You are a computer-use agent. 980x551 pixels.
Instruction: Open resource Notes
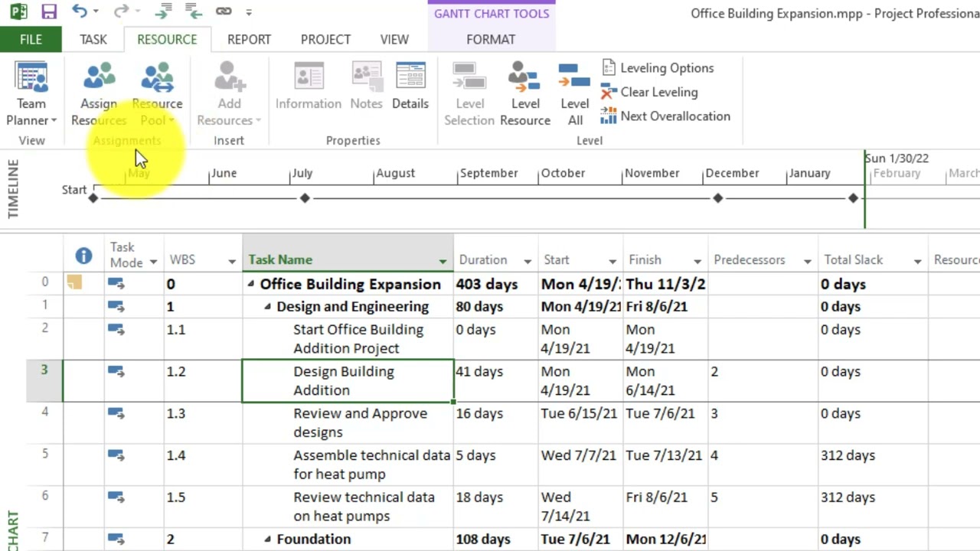click(366, 86)
